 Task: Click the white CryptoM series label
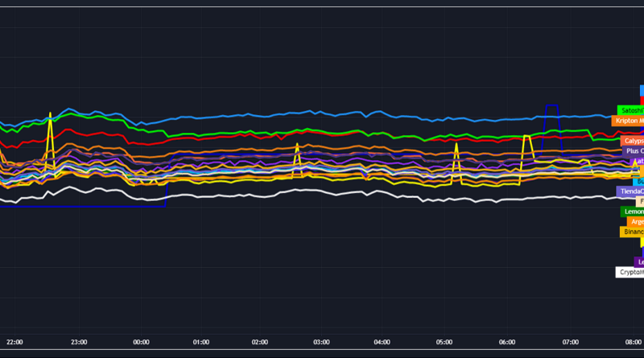[x=630, y=272]
